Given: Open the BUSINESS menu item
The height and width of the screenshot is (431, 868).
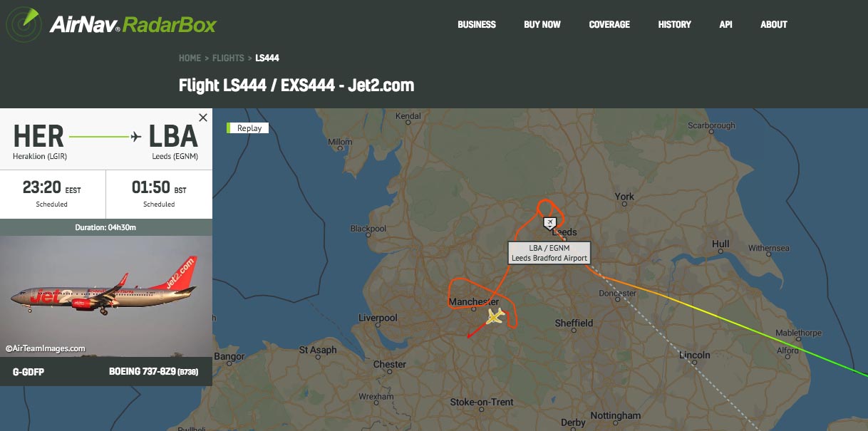Looking at the screenshot, I should coord(477,24).
